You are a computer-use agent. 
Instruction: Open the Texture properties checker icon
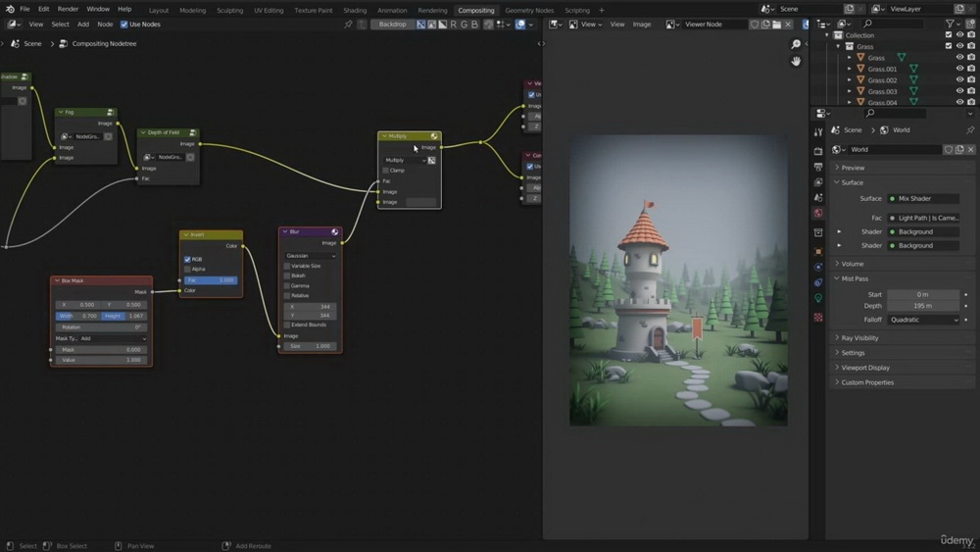tap(818, 318)
